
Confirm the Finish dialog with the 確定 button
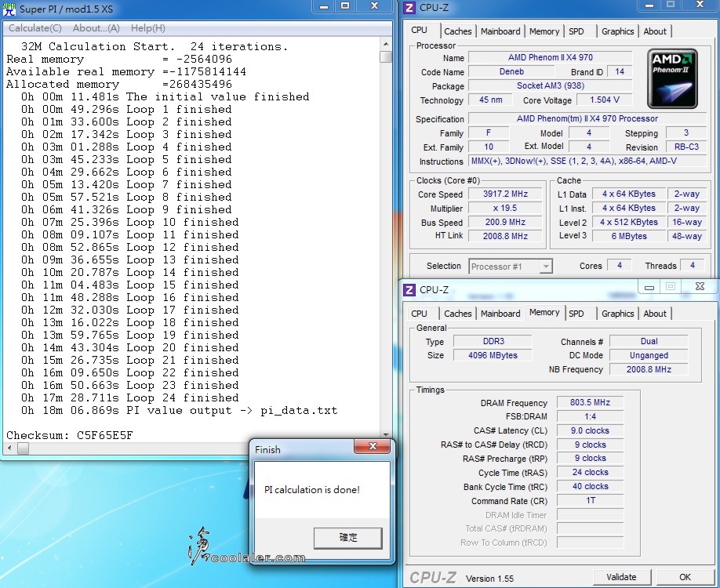pos(347,538)
